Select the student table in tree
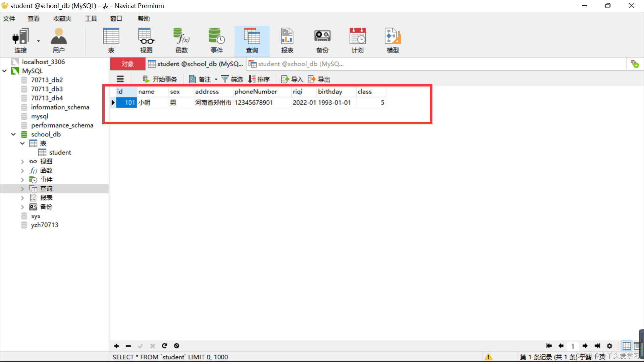Screen dimensions: 644x362 pos(60,152)
